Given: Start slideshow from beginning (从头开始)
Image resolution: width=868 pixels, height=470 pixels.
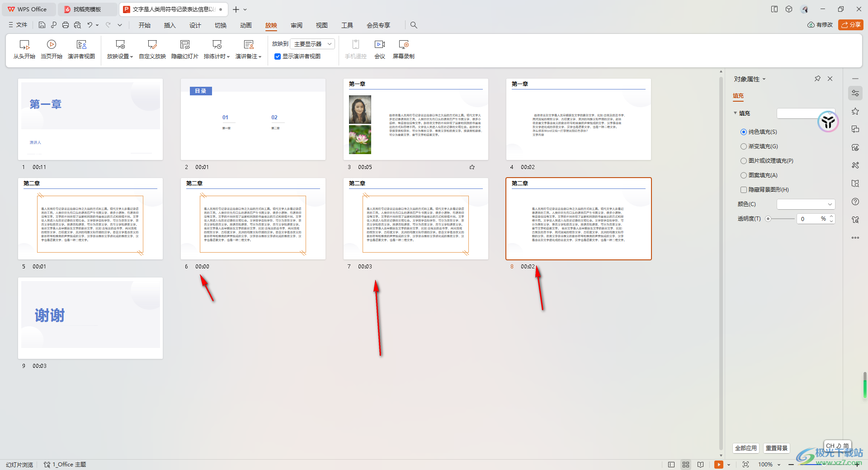Looking at the screenshot, I should tap(24, 49).
